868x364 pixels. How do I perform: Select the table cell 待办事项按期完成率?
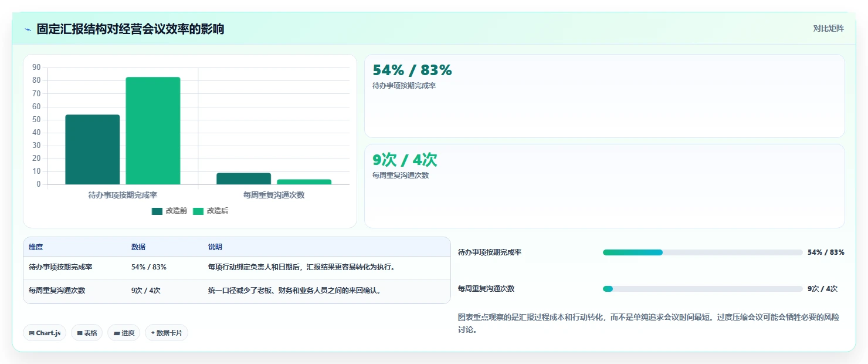(60, 267)
